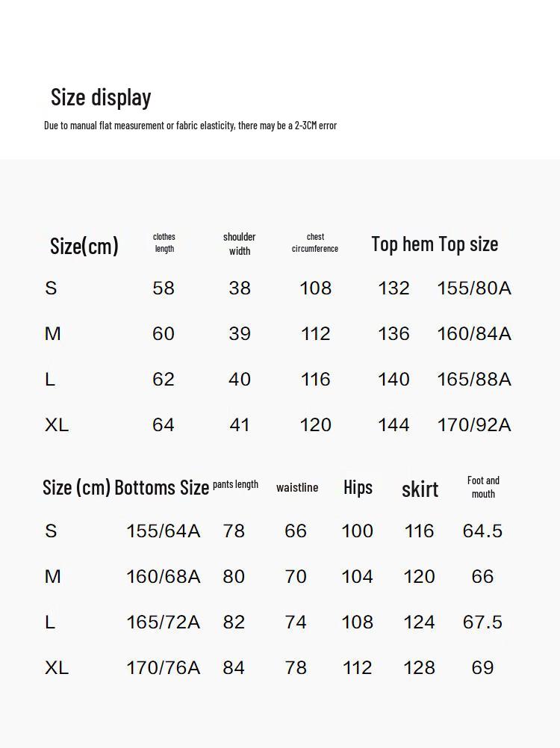Screen dimensions: 560x748
Task: Click the 'Bottoms Size' header
Action: point(162,487)
